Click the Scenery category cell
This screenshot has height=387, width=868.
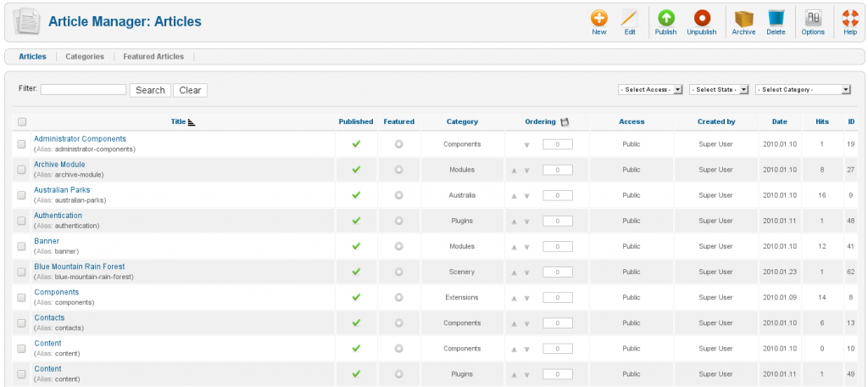coord(462,272)
